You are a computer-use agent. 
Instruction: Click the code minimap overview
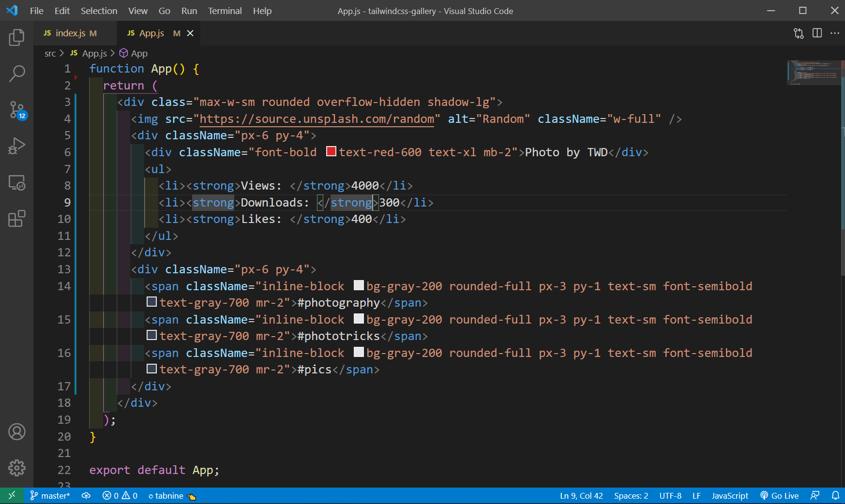(x=814, y=73)
